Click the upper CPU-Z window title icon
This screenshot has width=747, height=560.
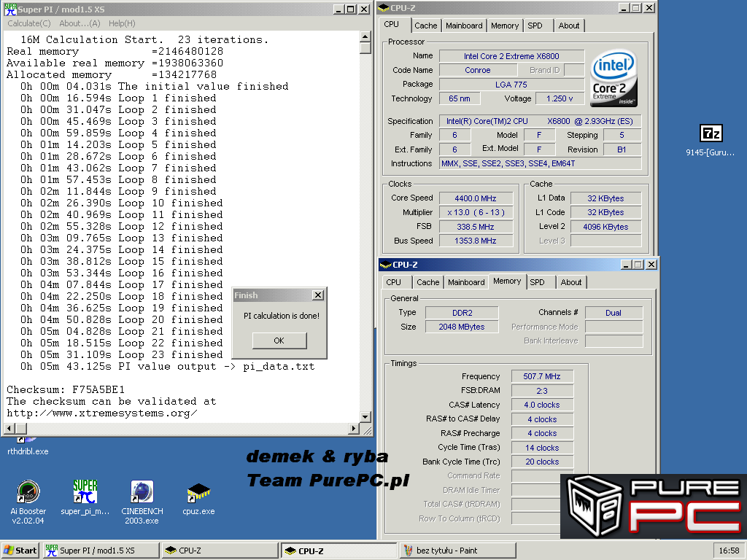384,8
